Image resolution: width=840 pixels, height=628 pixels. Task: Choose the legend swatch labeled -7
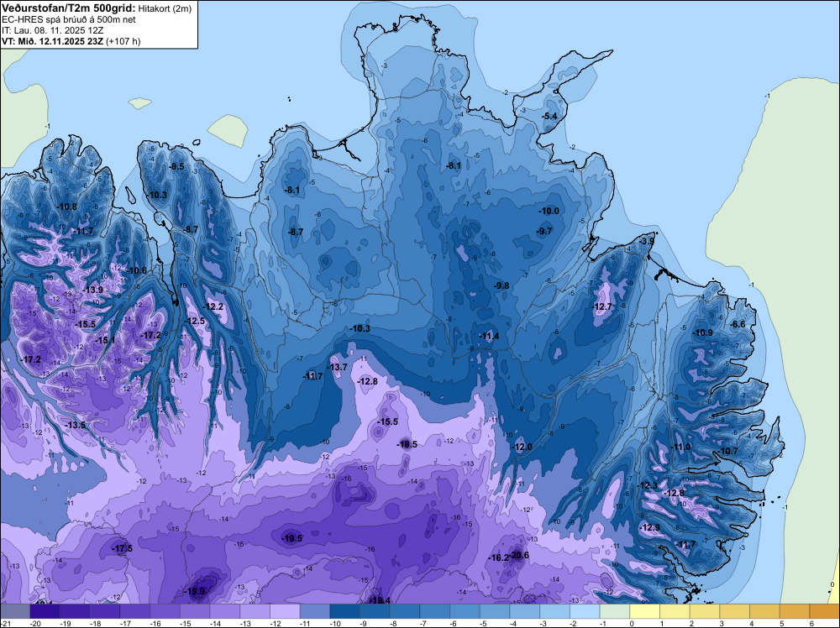click(435, 611)
